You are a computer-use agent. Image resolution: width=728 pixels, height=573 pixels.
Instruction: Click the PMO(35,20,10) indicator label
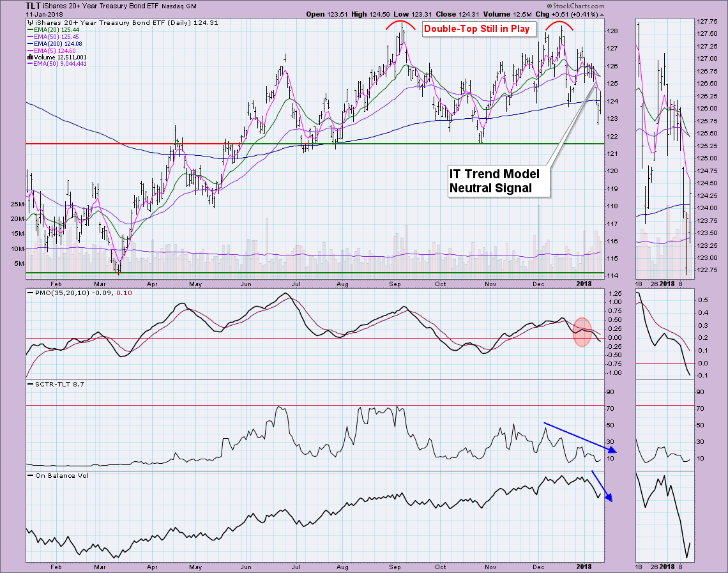(x=63, y=293)
